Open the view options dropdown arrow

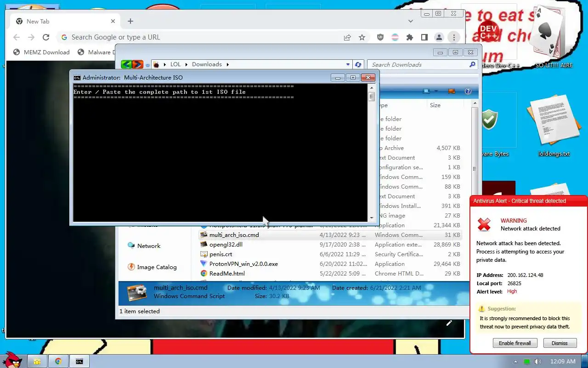point(436,91)
